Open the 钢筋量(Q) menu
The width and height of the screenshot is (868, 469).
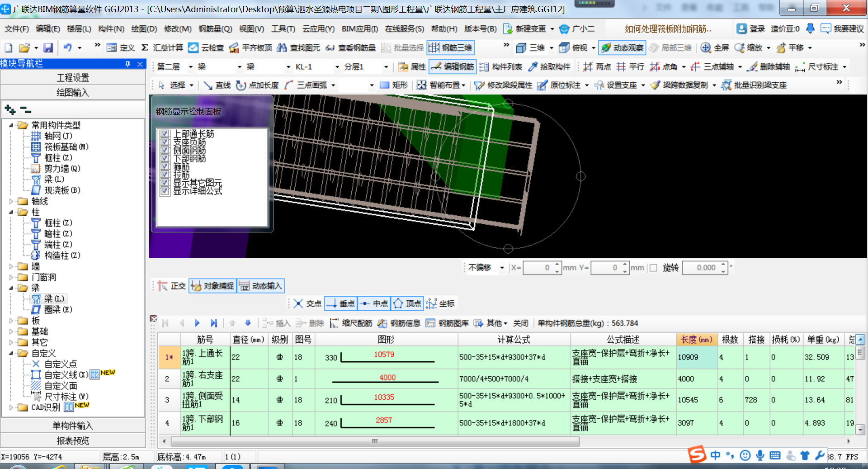[215, 28]
